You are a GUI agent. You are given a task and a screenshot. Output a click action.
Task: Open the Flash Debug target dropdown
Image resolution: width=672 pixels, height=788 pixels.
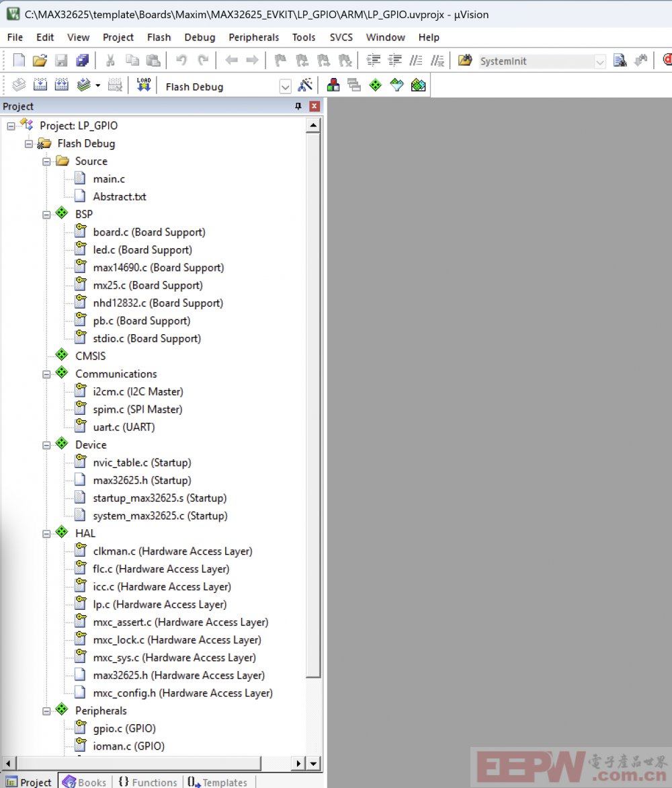[285, 87]
